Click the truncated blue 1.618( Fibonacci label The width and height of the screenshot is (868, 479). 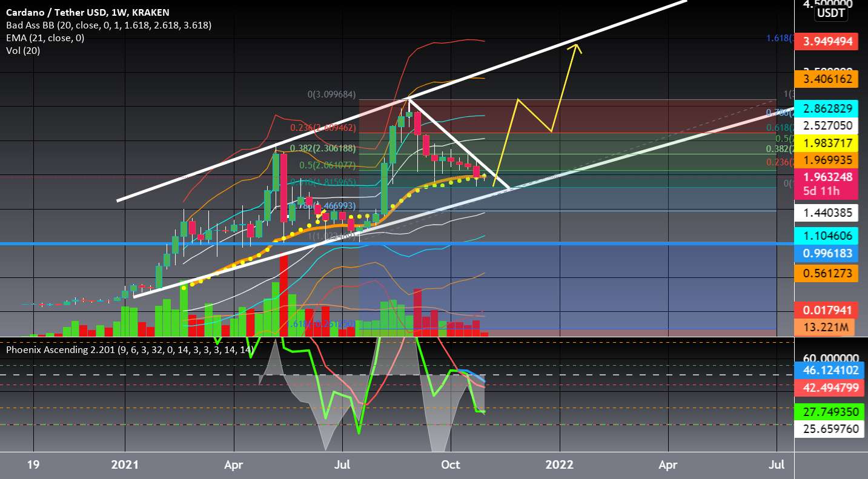(x=779, y=38)
